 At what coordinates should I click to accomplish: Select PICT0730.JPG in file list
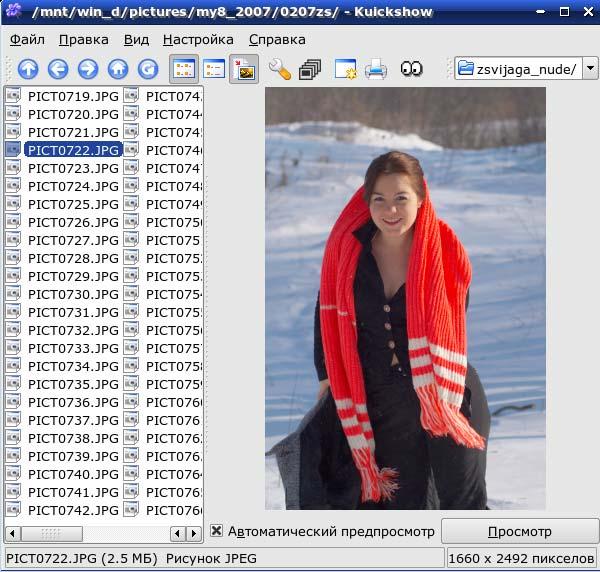(x=73, y=294)
